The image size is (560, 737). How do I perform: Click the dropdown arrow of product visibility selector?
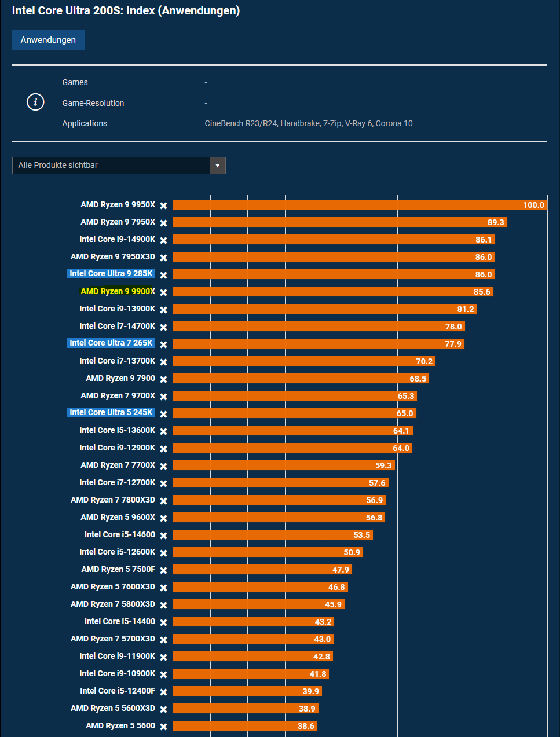(217, 166)
